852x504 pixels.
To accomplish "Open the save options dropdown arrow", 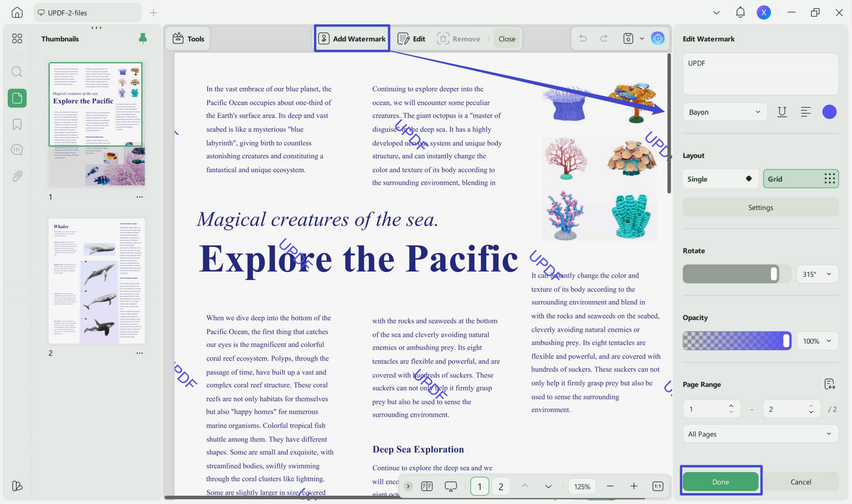I will coord(642,38).
